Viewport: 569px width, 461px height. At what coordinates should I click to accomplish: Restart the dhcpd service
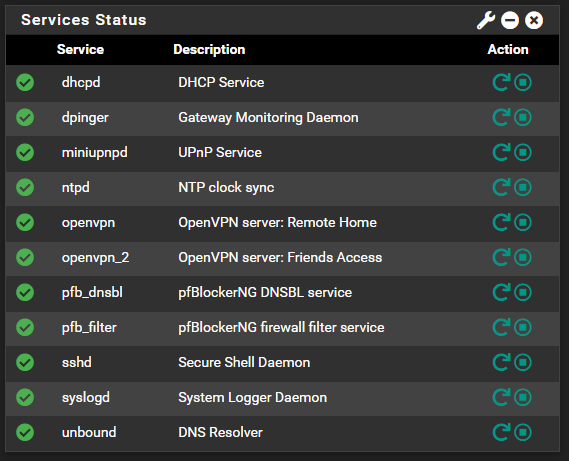[x=502, y=82]
